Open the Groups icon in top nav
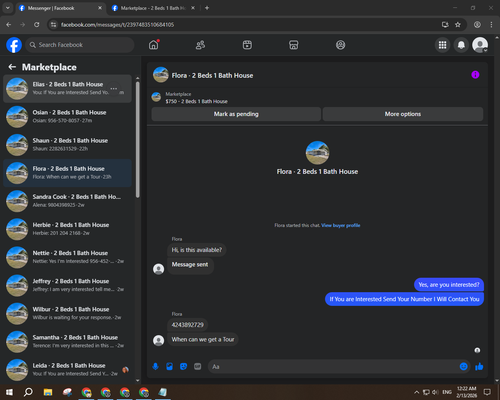The width and height of the screenshot is (500, 400). 340,45
